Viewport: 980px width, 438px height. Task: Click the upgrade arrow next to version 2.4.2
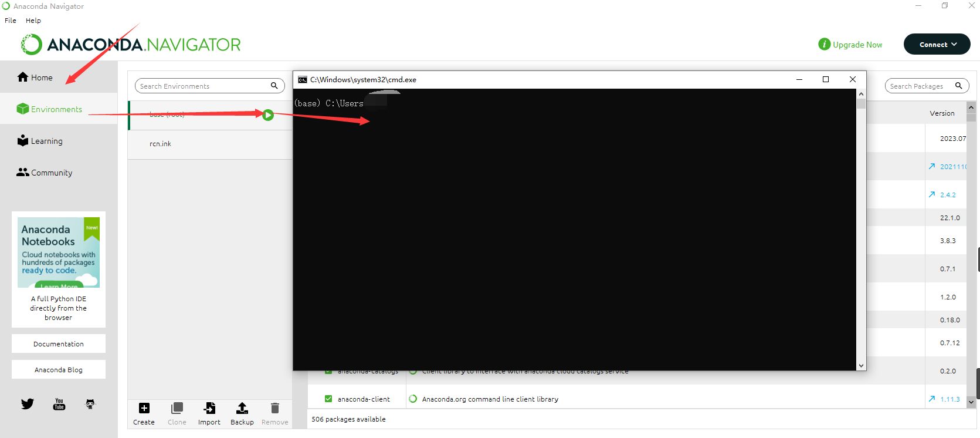pos(932,194)
